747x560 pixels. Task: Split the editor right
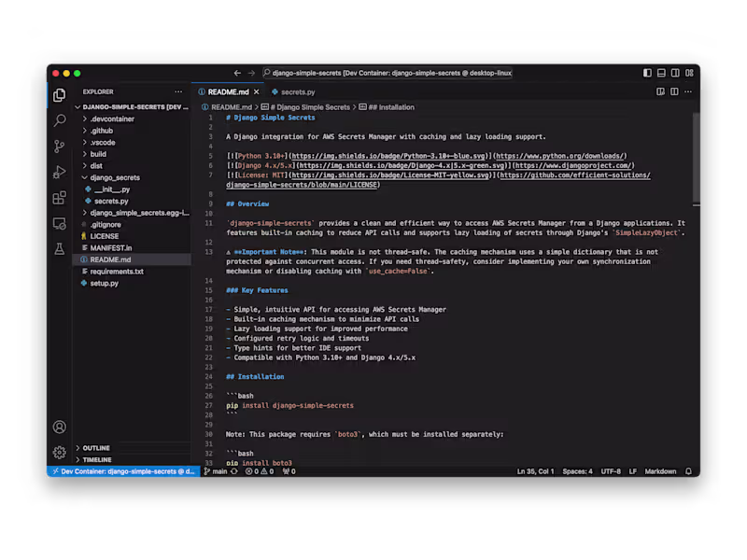tap(674, 91)
